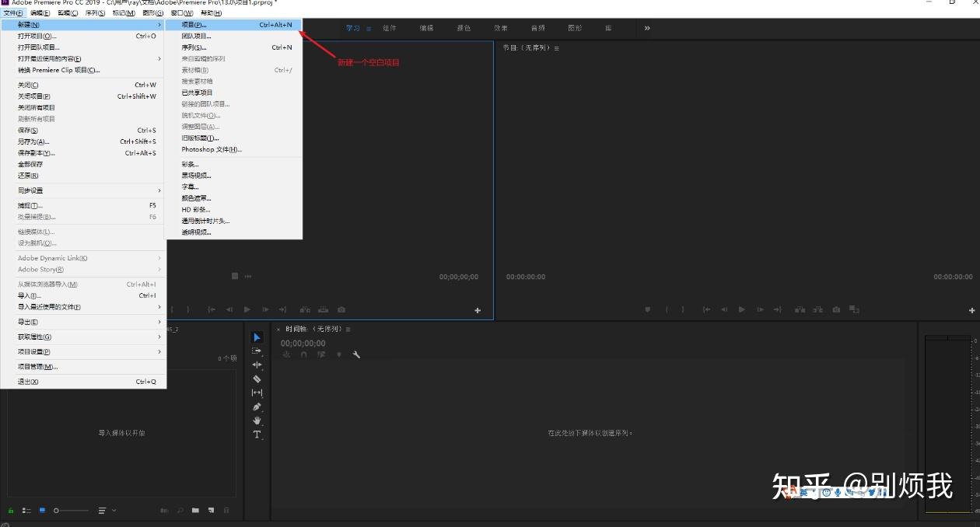Switch project panel to icon view
Image resolution: width=980 pixels, height=527 pixels.
point(42,511)
